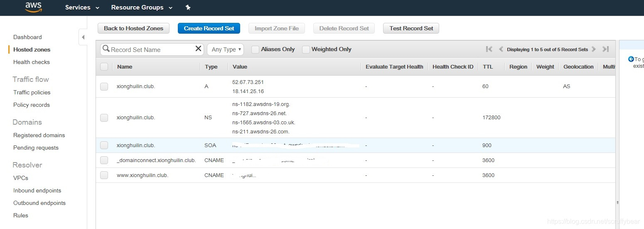Click Create Record Set button
The width and height of the screenshot is (644, 229).
tap(209, 28)
